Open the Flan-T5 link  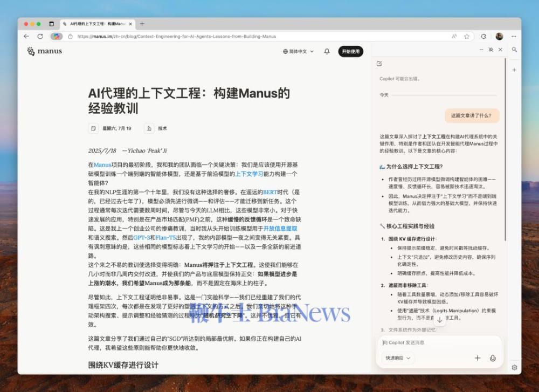[165, 238]
